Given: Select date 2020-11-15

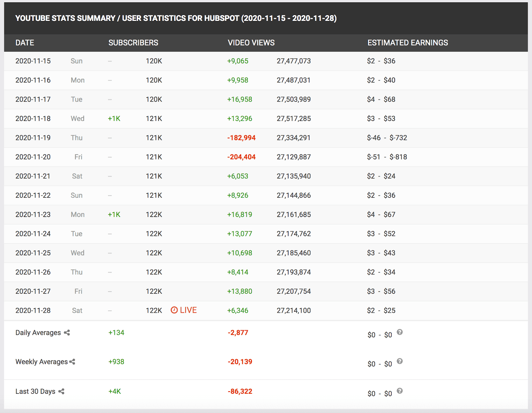Looking at the screenshot, I should click(33, 61).
